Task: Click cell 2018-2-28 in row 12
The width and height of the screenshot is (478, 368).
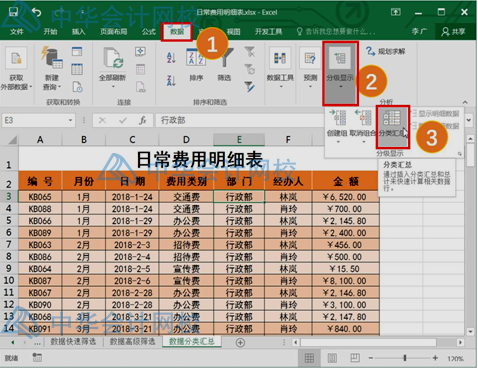Action: click(132, 305)
